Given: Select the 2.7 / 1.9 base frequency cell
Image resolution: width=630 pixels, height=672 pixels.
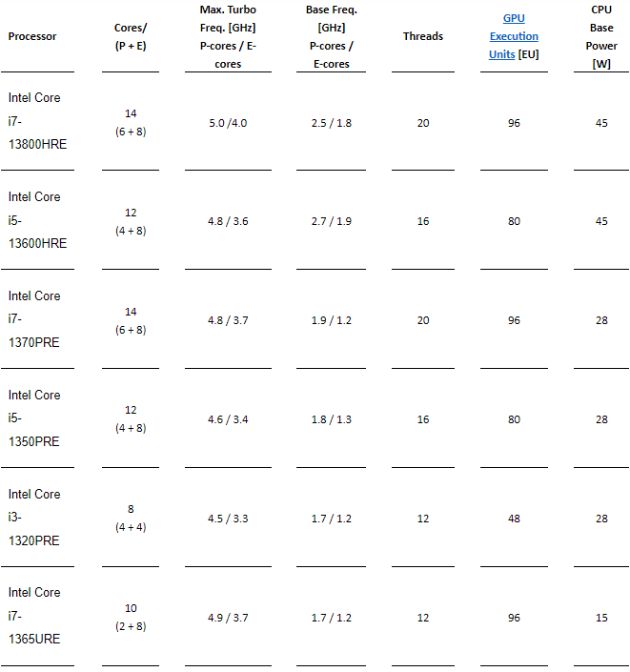Looking at the screenshot, I should point(331,221).
